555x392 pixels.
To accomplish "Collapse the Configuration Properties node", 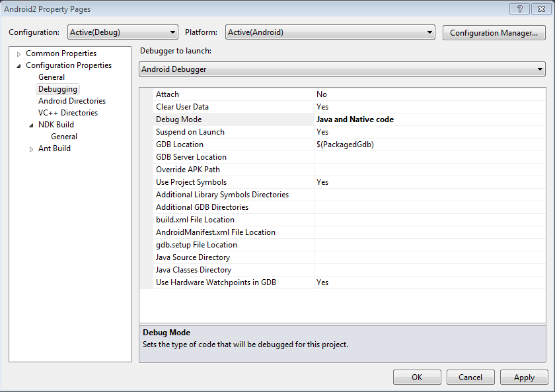I will tap(18, 66).
